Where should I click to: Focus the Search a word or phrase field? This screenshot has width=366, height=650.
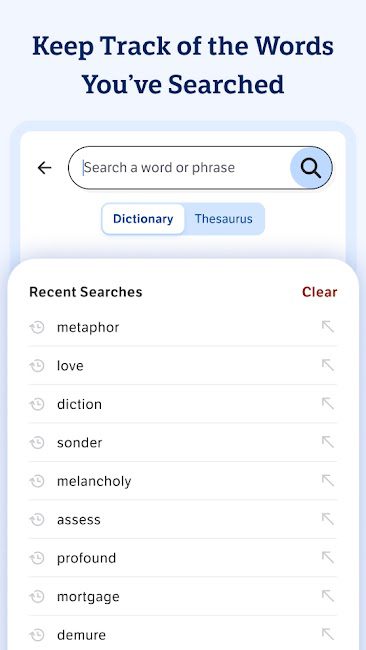(179, 168)
